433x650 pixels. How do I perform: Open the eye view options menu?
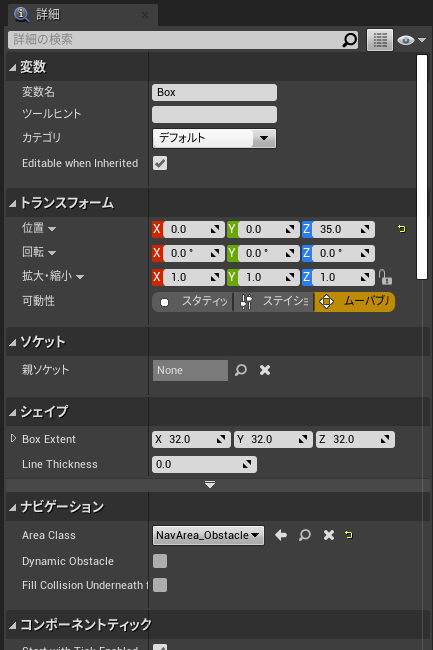point(411,40)
